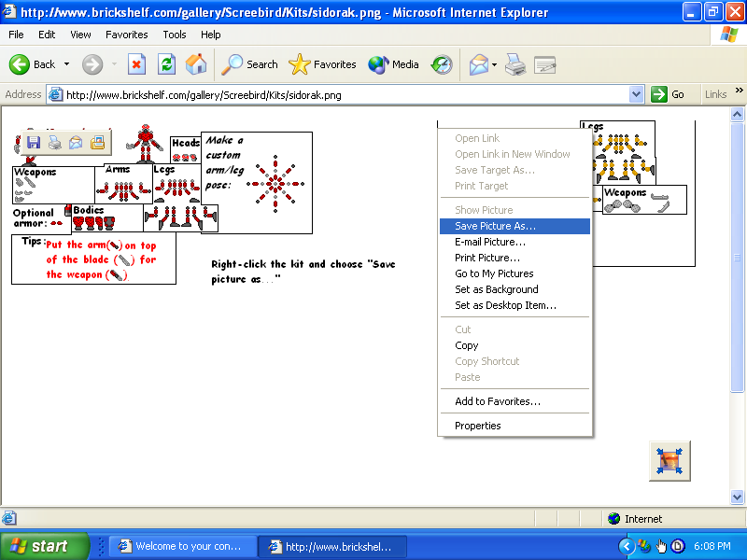Select Add to Favorites
The width and height of the screenshot is (747, 560).
(514, 401)
